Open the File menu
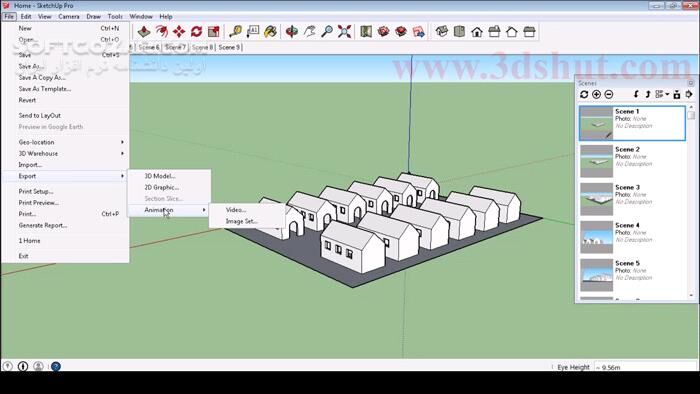Screen dimensions: 700x394 click(9, 17)
